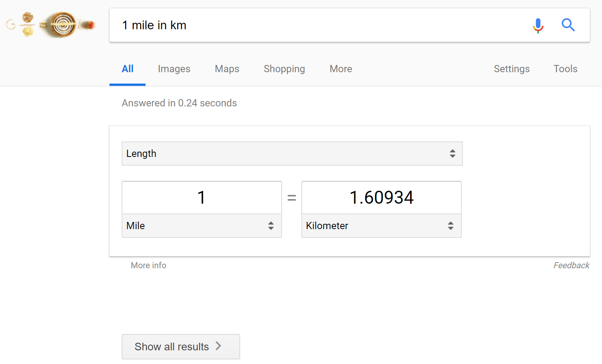Viewport: 602px width, 364px height.
Task: Expand the More search options menu
Action: (341, 69)
